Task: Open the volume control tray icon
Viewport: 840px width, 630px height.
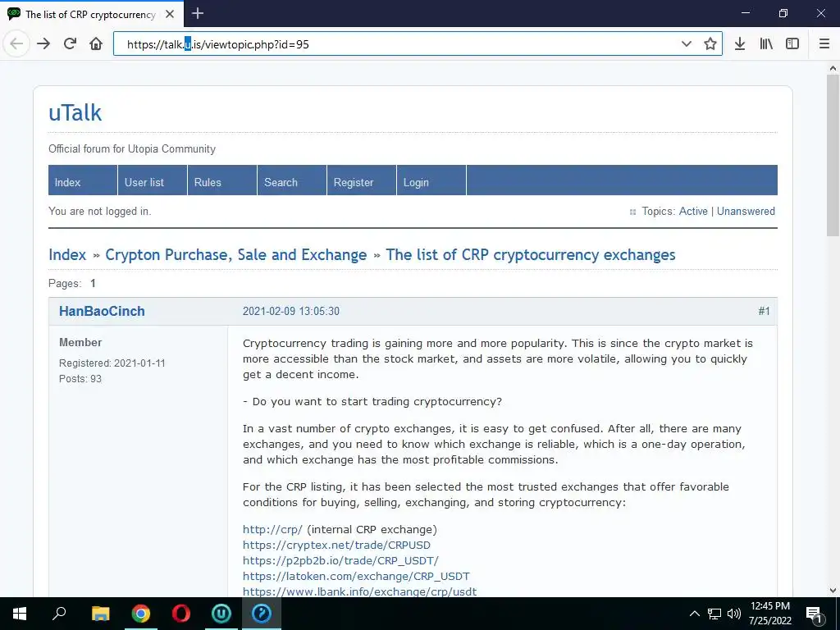Action: [x=734, y=614]
